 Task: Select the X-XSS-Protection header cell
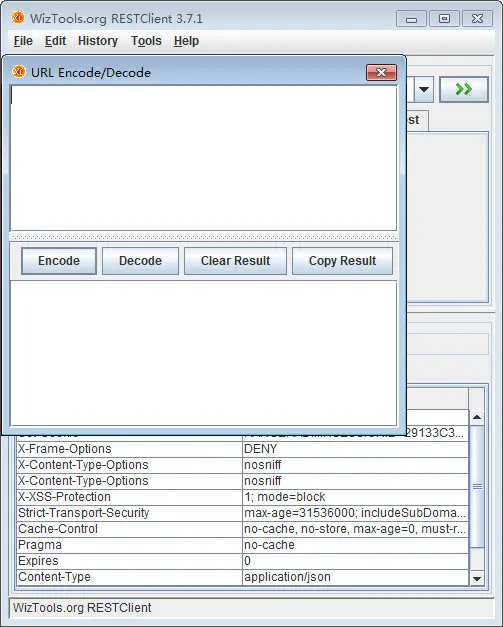coord(129,497)
